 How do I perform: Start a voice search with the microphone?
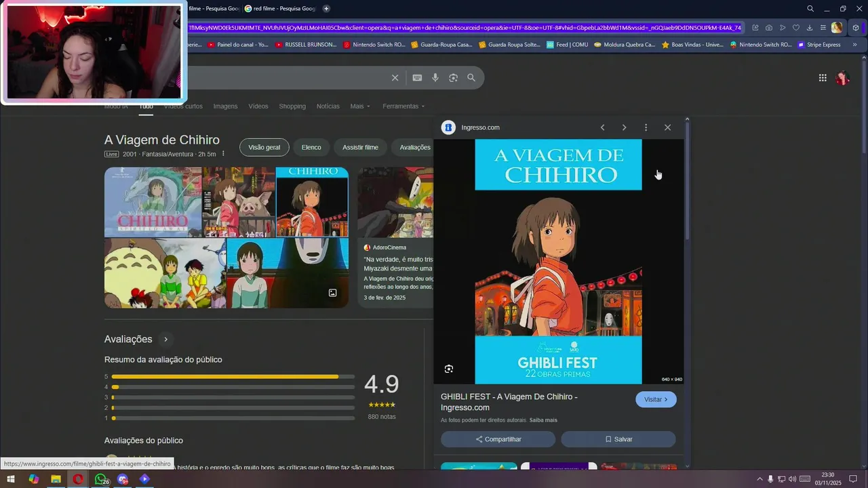click(435, 78)
